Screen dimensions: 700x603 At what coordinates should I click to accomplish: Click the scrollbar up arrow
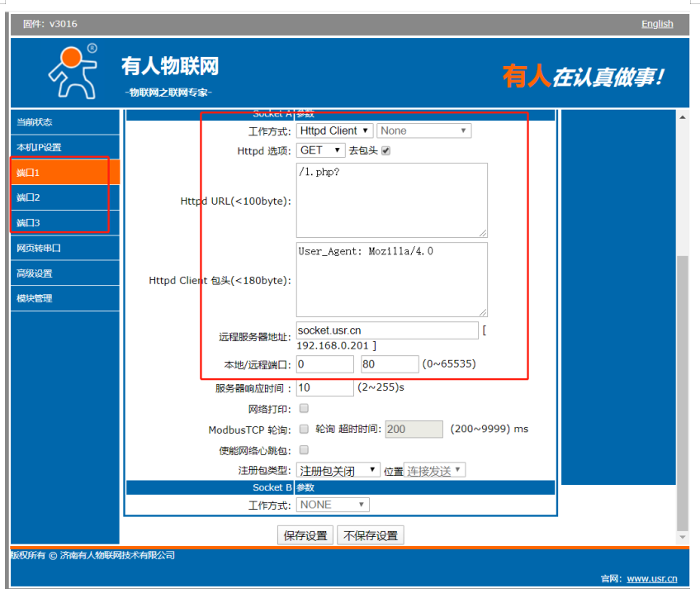pos(682,118)
